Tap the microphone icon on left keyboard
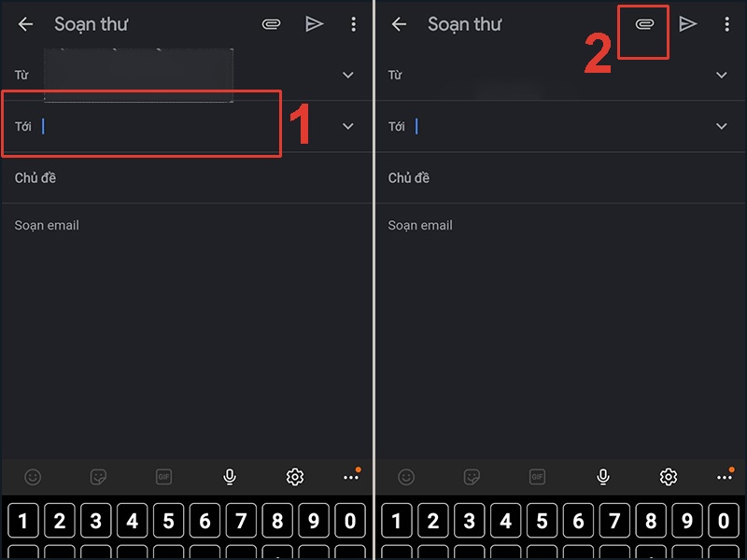This screenshot has height=560, width=747. tap(230, 477)
